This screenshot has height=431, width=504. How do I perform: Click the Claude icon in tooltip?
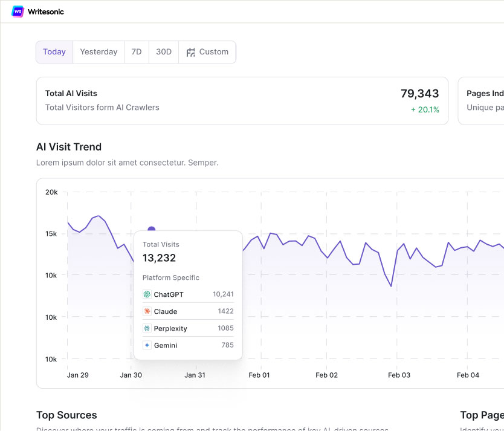(147, 311)
